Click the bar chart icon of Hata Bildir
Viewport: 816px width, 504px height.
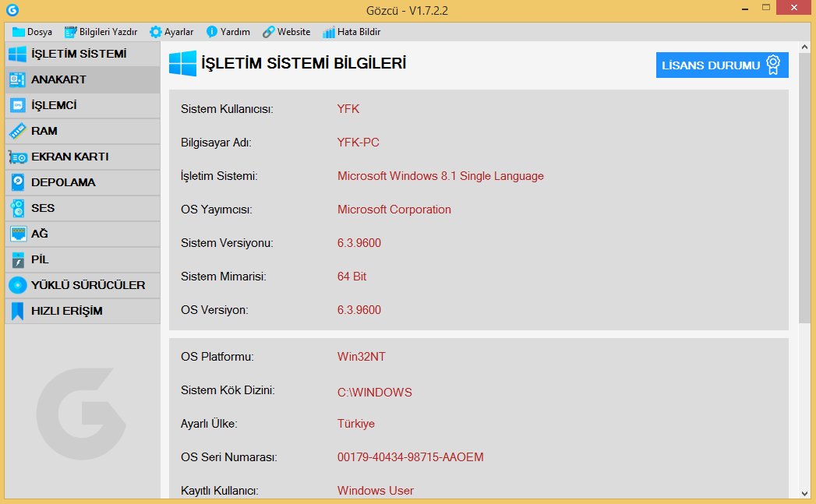pyautogui.click(x=328, y=32)
